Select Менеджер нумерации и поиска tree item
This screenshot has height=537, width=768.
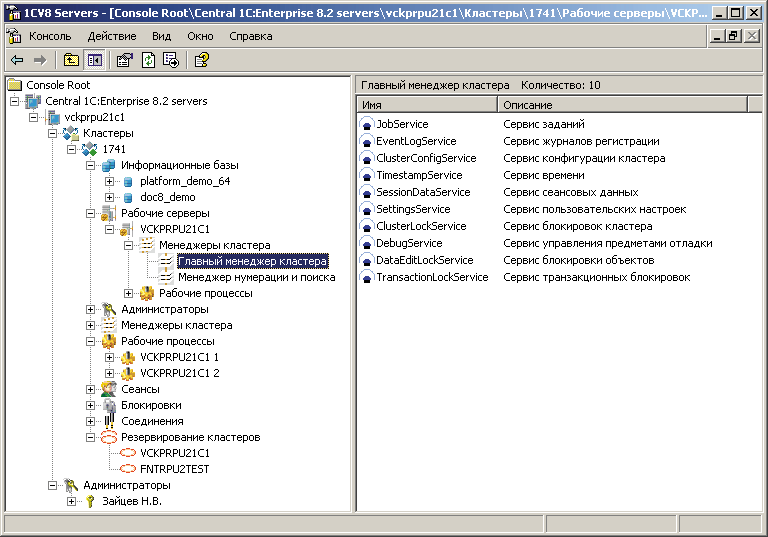pos(256,277)
